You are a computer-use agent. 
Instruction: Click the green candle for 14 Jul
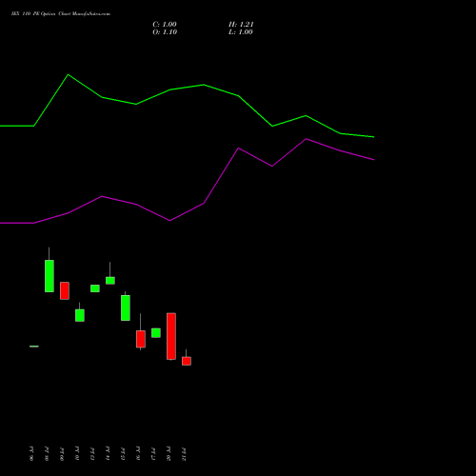(x=110, y=281)
